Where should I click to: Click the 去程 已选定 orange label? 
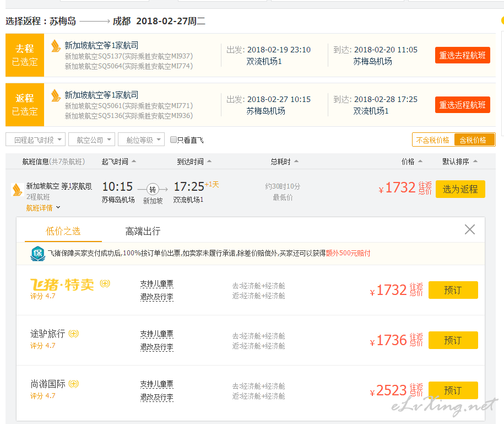point(25,55)
